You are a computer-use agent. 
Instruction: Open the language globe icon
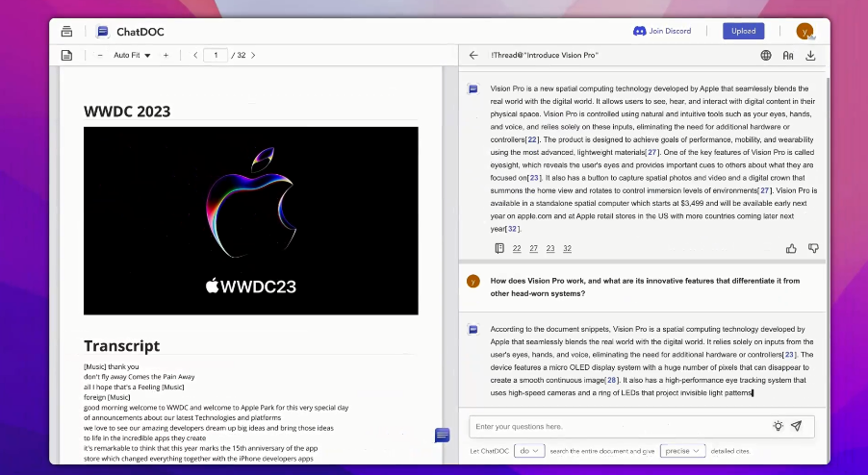[766, 56]
